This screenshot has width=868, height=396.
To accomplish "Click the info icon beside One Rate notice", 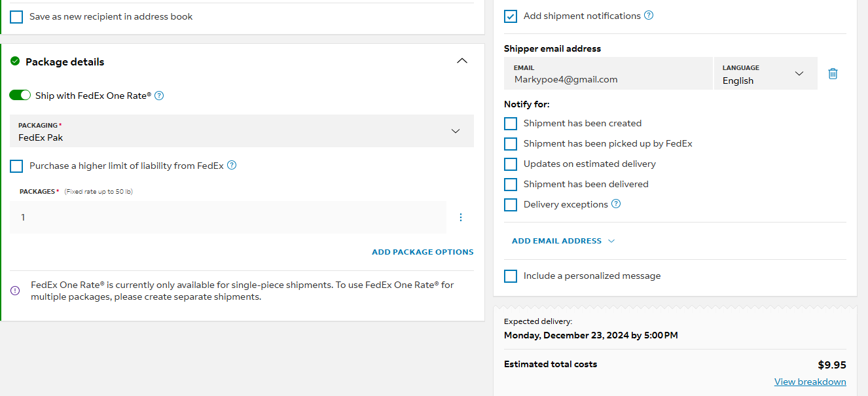I will point(15,291).
